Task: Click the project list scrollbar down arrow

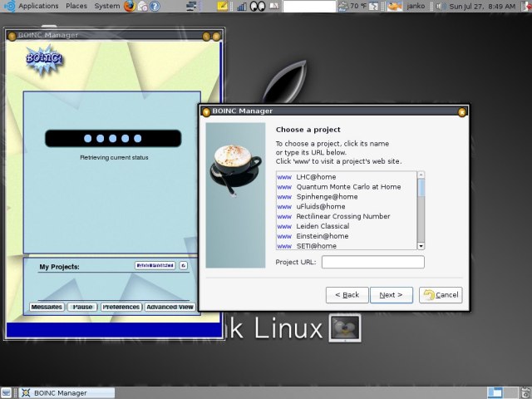Action: (421, 246)
